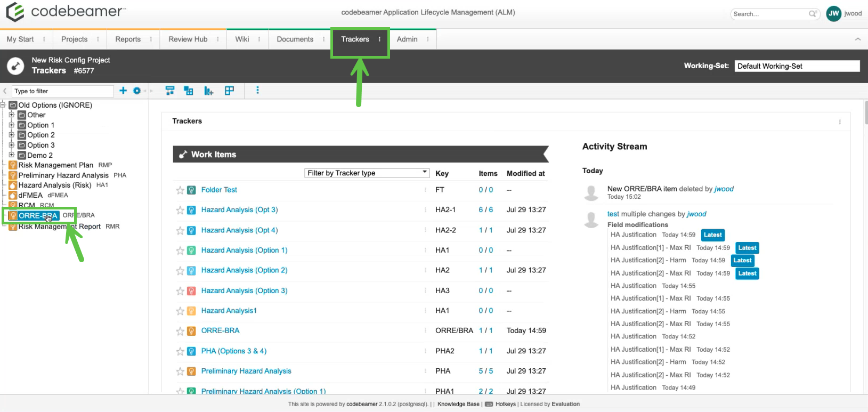Star the Folder Test tracker
Screen dimensions: 868x412
click(x=180, y=190)
